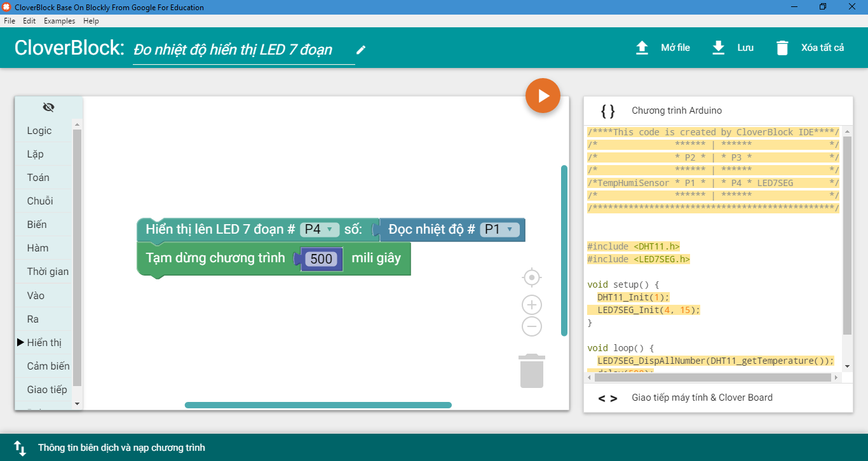This screenshot has height=461, width=868.
Task: Select the Giao tiếp block category
Action: point(44,390)
